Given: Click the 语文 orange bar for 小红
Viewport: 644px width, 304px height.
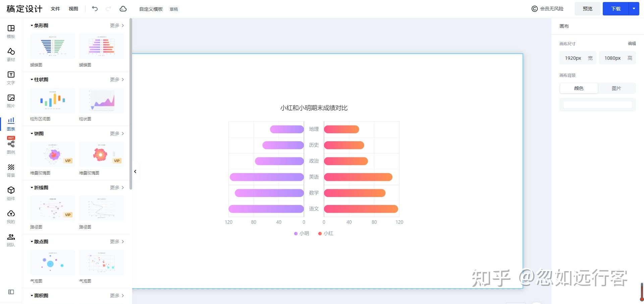Looking at the screenshot, I should (361, 209).
